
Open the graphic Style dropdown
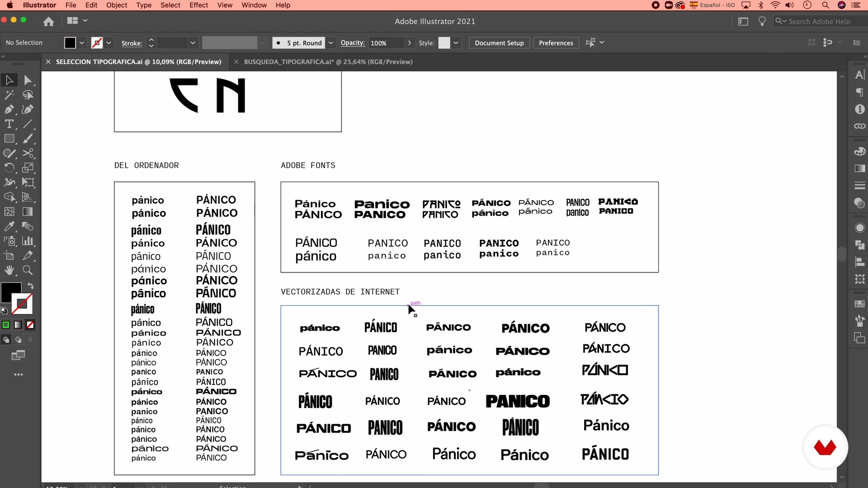click(x=456, y=43)
